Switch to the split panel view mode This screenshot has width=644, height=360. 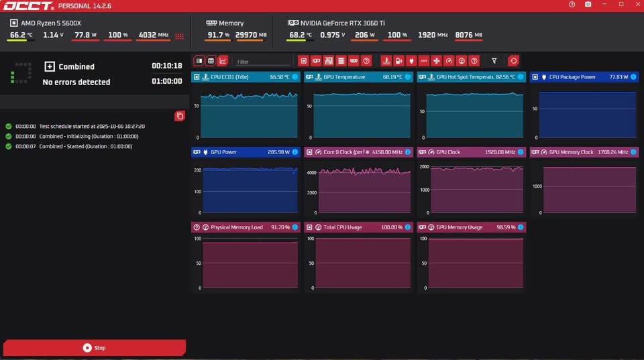pyautogui.click(x=199, y=61)
